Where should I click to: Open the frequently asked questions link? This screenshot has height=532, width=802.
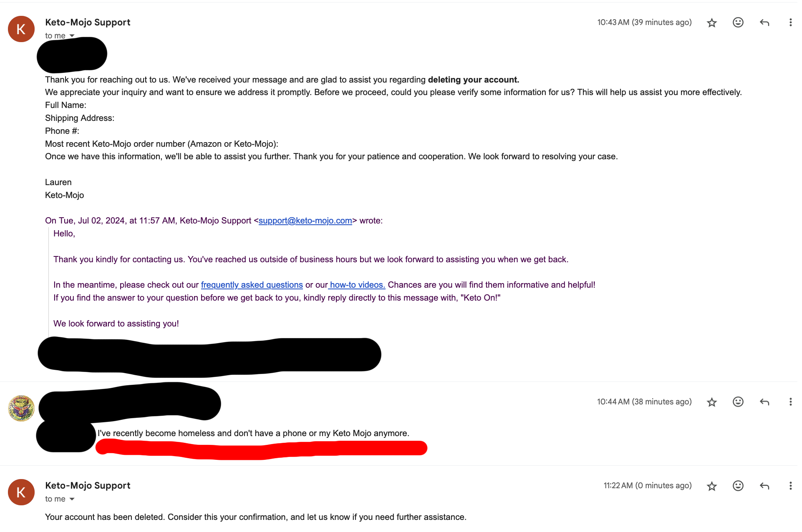[x=252, y=285]
